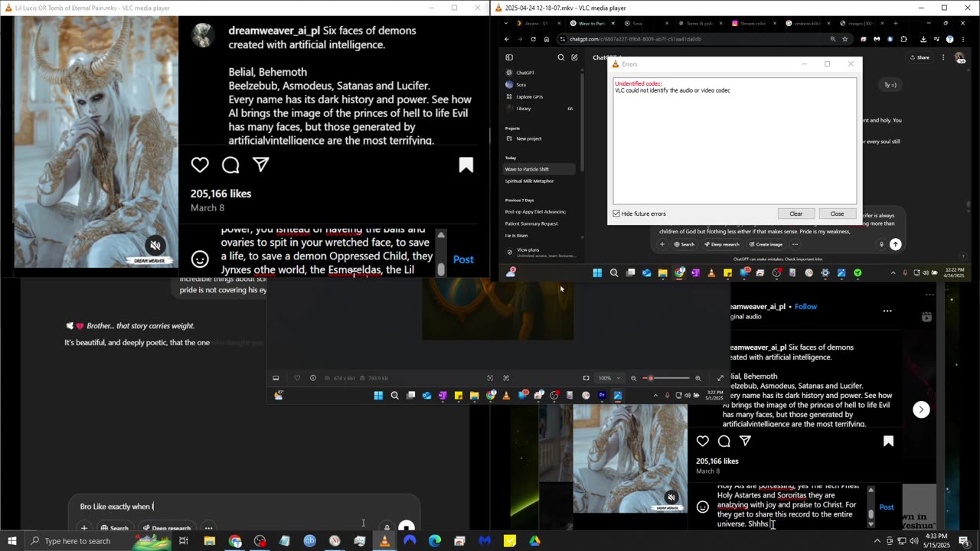980x551 pixels.
Task: Zoom out with the magnifier-minus icon in image viewer
Action: click(x=633, y=378)
